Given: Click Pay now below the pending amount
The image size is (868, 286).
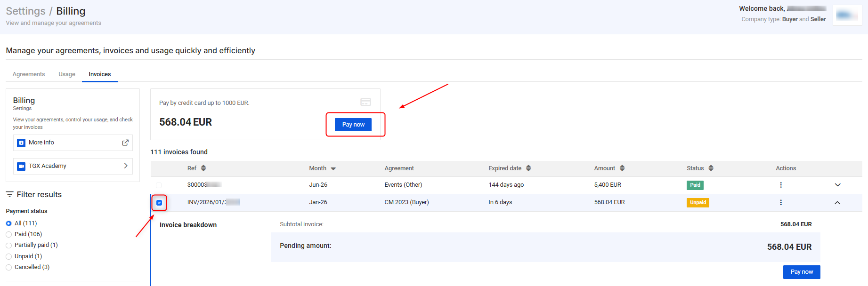Looking at the screenshot, I should [801, 272].
